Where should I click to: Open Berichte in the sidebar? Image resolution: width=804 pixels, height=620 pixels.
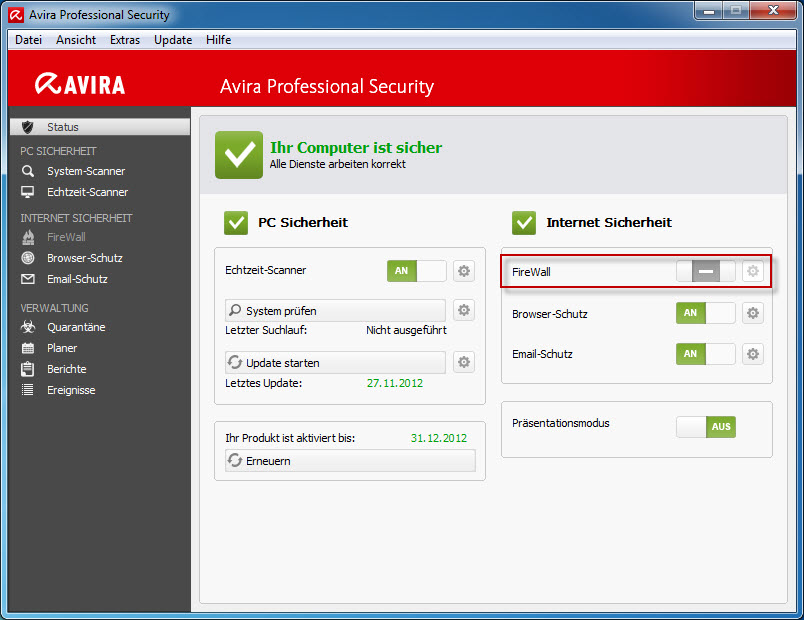click(66, 369)
